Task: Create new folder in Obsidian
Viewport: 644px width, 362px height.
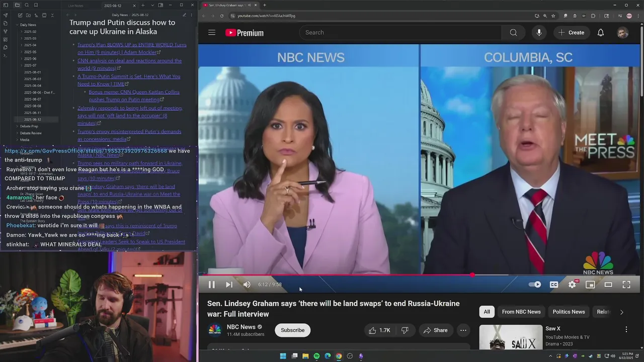Action: click(28, 16)
